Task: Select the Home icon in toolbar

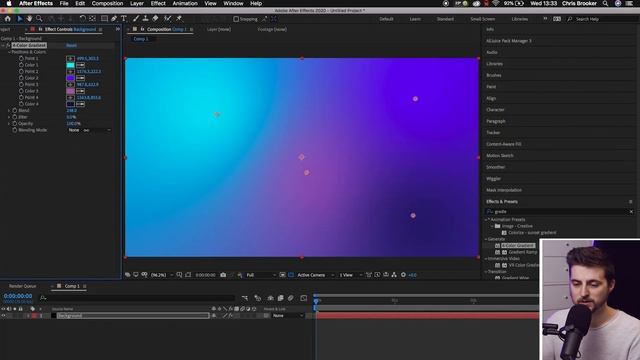Action: 7,19
